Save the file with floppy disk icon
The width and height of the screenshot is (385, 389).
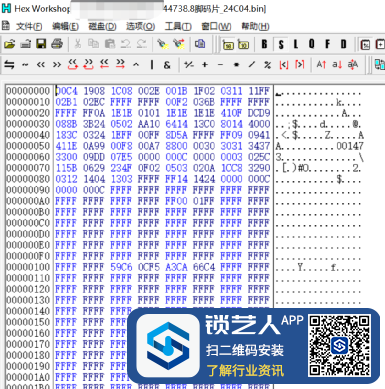[41, 44]
